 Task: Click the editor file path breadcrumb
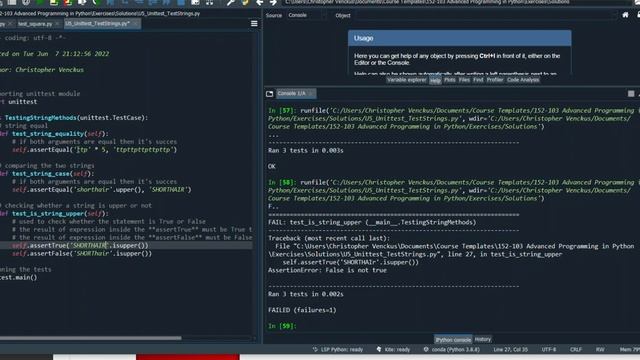(100, 13)
